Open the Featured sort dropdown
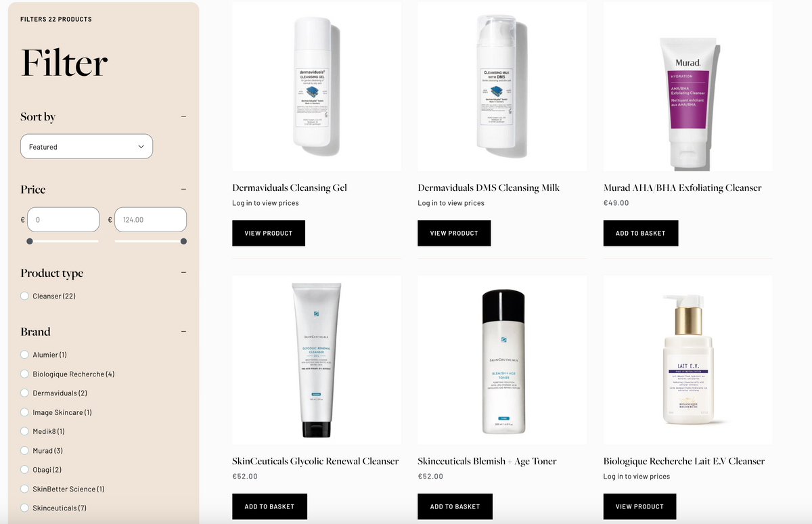812x524 pixels. point(87,146)
